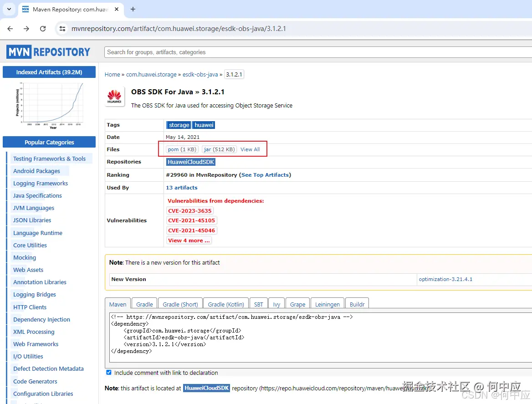
Task: Open a new browser tab
Action: coord(133,9)
